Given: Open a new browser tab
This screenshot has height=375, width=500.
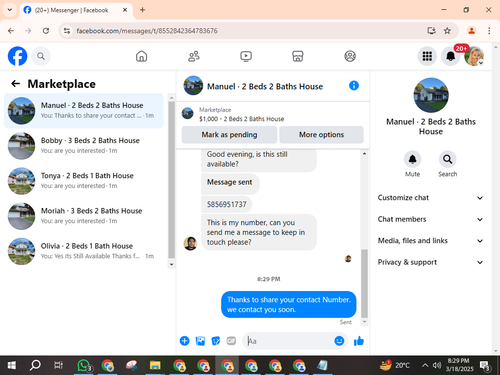Looking at the screenshot, I should pos(142,10).
